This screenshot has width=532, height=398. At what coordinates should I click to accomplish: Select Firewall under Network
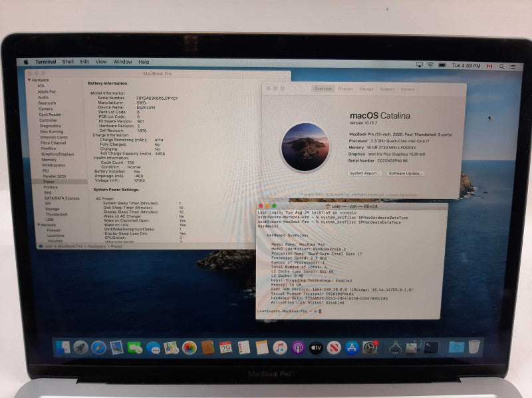pyautogui.click(x=53, y=230)
